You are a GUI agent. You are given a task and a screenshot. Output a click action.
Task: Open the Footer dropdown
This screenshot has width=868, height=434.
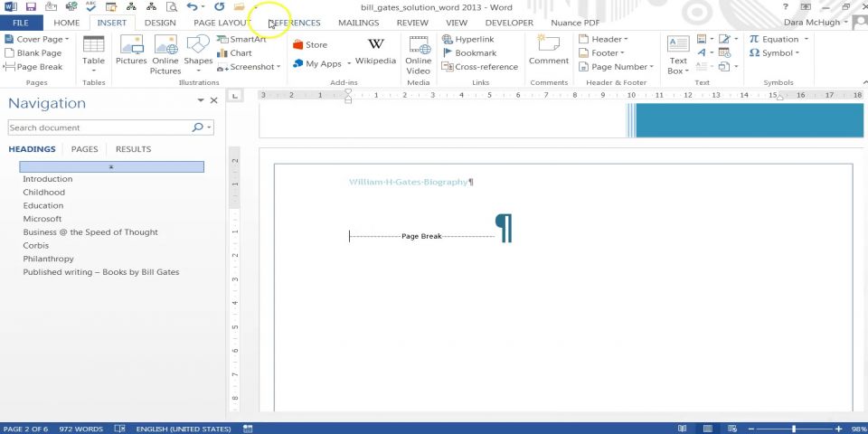[x=601, y=53]
